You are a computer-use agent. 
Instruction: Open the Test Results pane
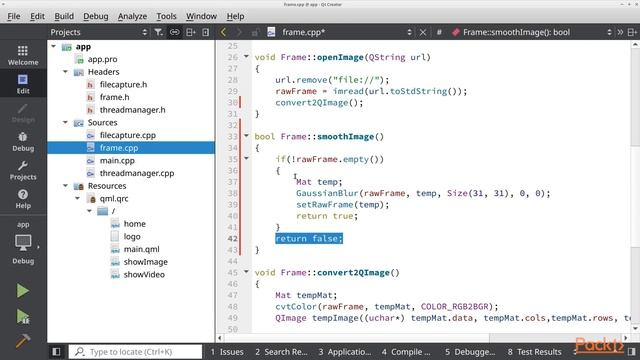pos(534,351)
